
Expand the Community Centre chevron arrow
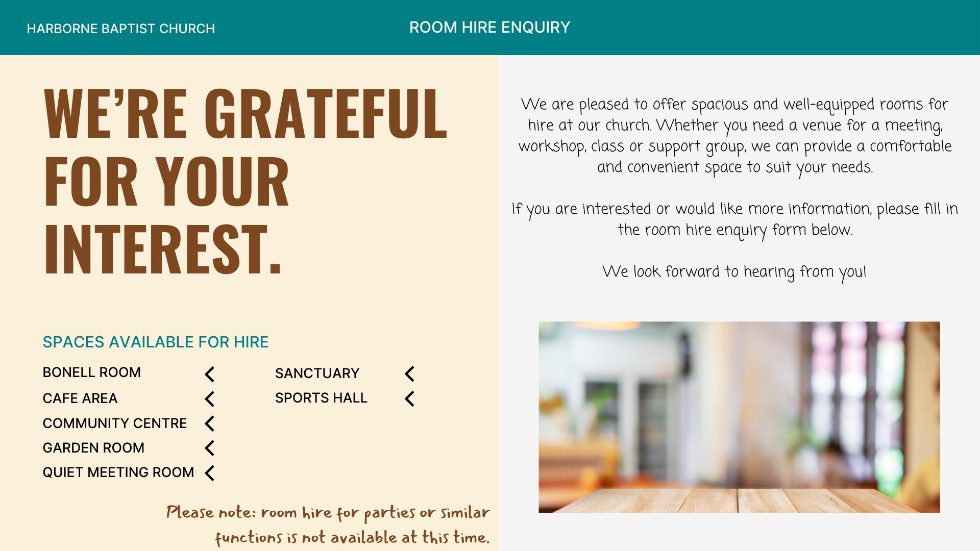pyautogui.click(x=209, y=423)
